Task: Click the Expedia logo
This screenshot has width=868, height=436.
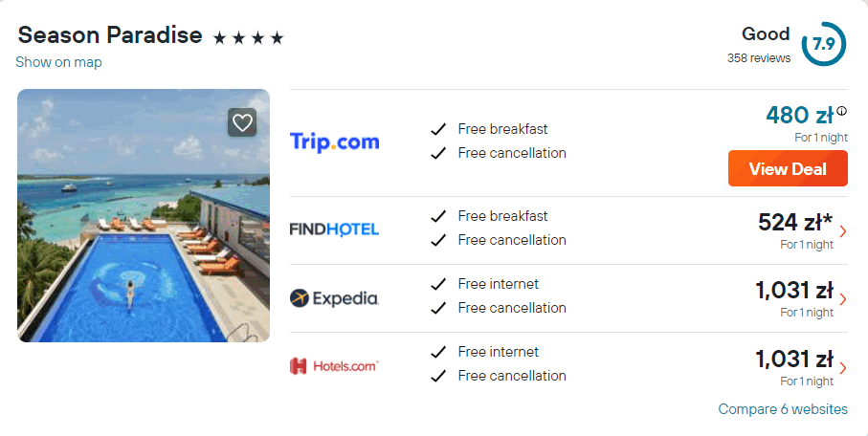Action: [x=334, y=298]
